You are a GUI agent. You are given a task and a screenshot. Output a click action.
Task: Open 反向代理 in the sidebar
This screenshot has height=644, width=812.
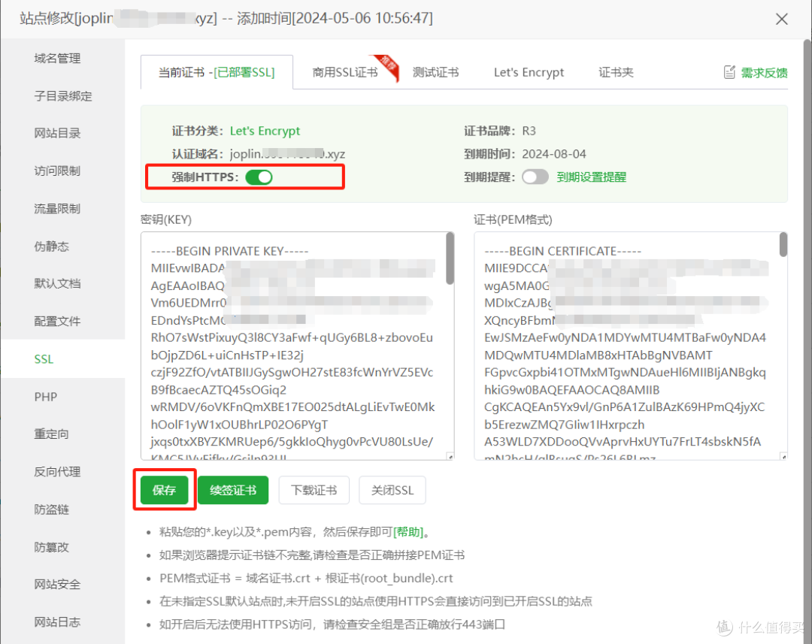[57, 472]
